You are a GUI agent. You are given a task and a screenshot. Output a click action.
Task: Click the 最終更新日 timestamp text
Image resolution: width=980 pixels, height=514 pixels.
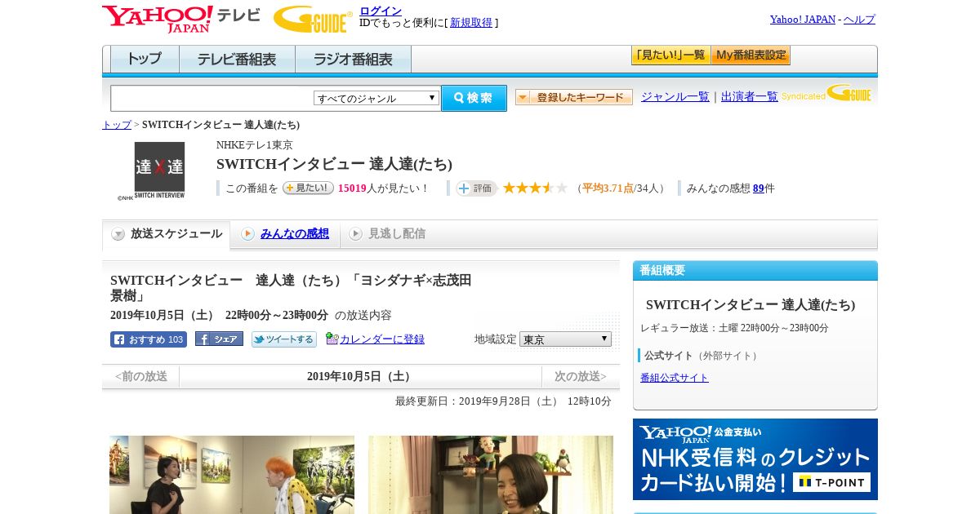point(503,401)
